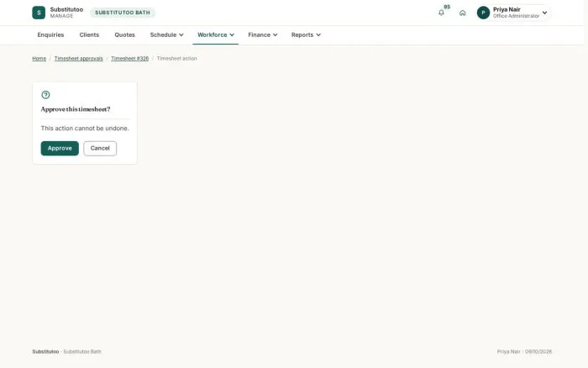
Task: Click the Substitutoo S logo icon
Action: tap(39, 13)
